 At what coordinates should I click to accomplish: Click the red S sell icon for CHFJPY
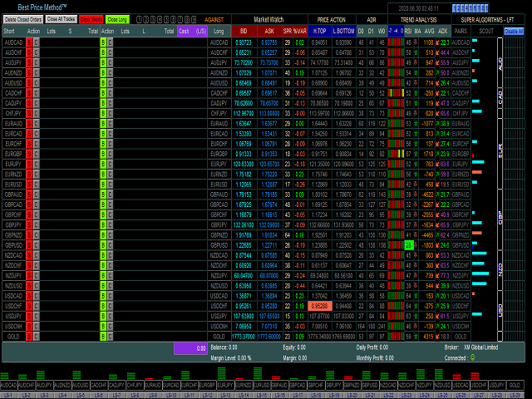(30, 113)
